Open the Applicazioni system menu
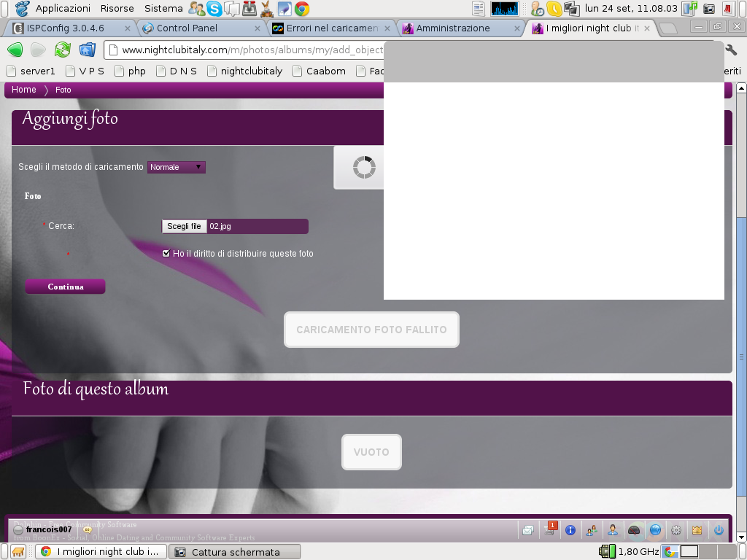 [x=63, y=8]
